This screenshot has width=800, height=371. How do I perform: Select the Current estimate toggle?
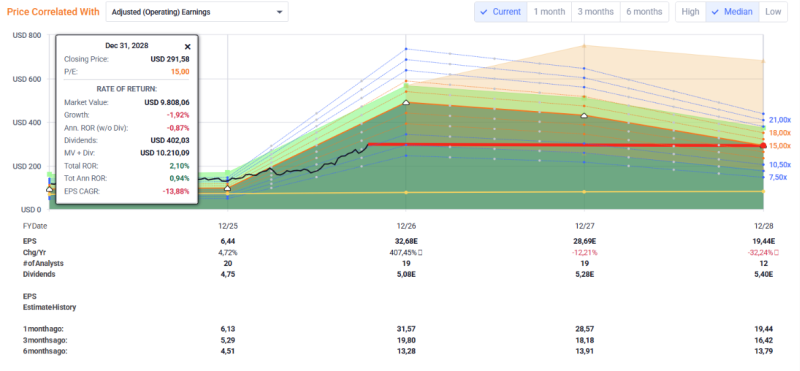tap(501, 12)
